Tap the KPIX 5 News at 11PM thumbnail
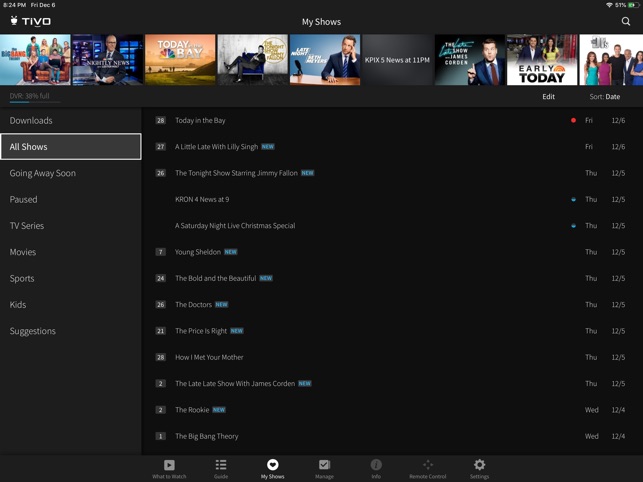 (397, 60)
